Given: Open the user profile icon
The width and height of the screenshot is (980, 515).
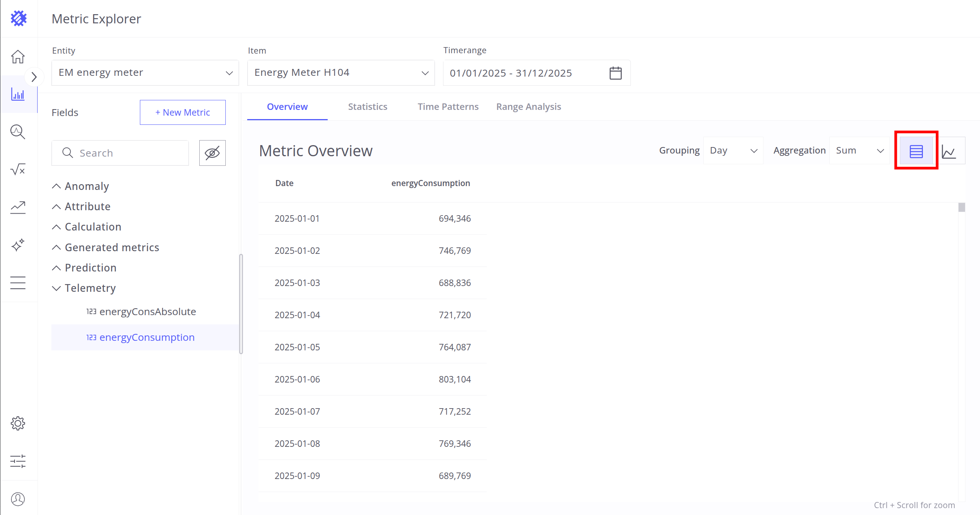Looking at the screenshot, I should point(18,499).
